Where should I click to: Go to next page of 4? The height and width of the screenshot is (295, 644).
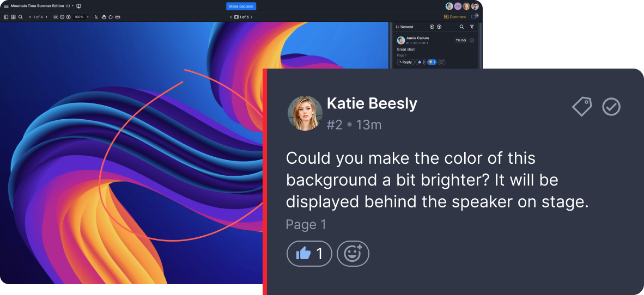pos(46,17)
